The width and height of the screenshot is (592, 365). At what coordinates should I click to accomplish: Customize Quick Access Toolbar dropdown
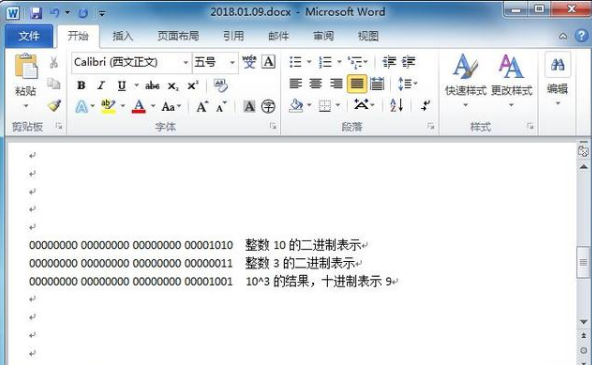pos(102,14)
